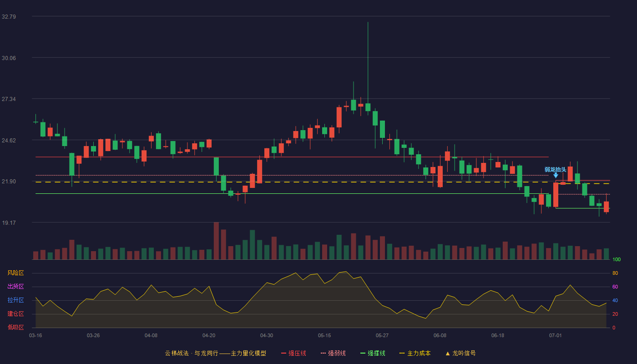
Task: Click the 07-01 date label
Action: [x=556, y=335]
